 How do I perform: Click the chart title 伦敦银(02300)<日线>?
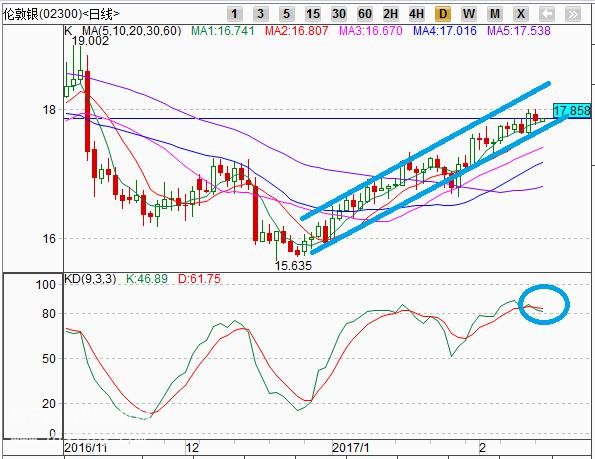click(61, 14)
